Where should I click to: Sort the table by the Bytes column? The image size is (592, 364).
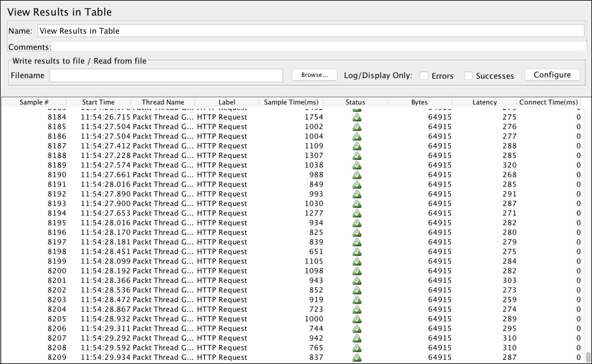tap(419, 102)
